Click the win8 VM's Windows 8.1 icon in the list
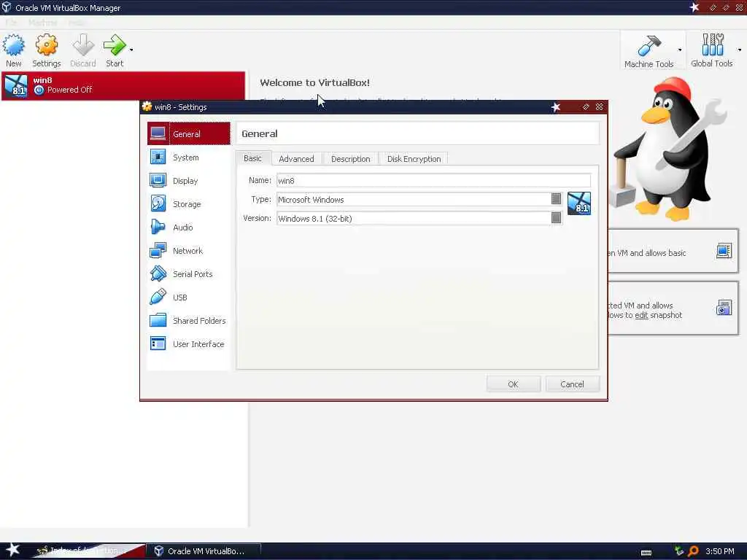The width and height of the screenshot is (747, 560). pos(16,86)
